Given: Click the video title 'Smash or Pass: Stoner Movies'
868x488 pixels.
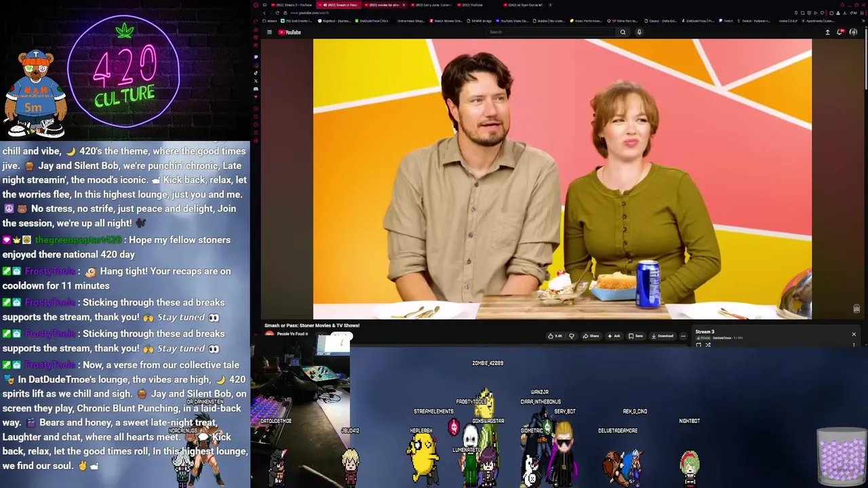Looking at the screenshot, I should point(312,325).
